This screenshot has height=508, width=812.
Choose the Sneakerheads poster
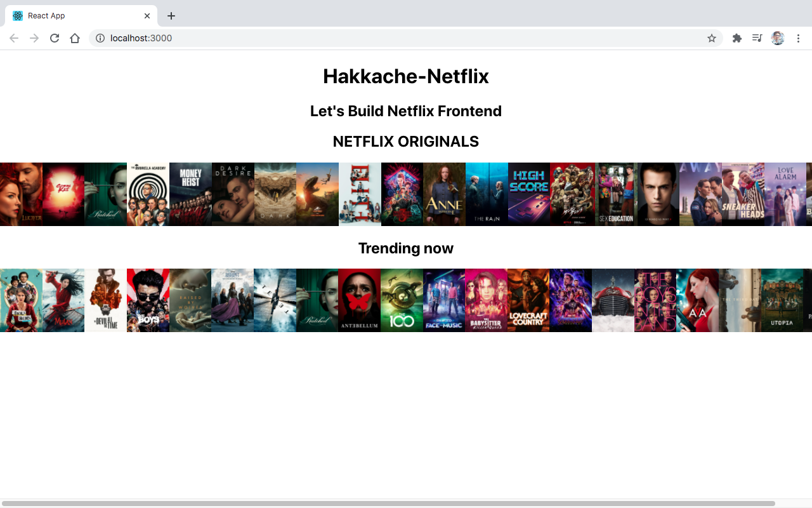point(743,194)
